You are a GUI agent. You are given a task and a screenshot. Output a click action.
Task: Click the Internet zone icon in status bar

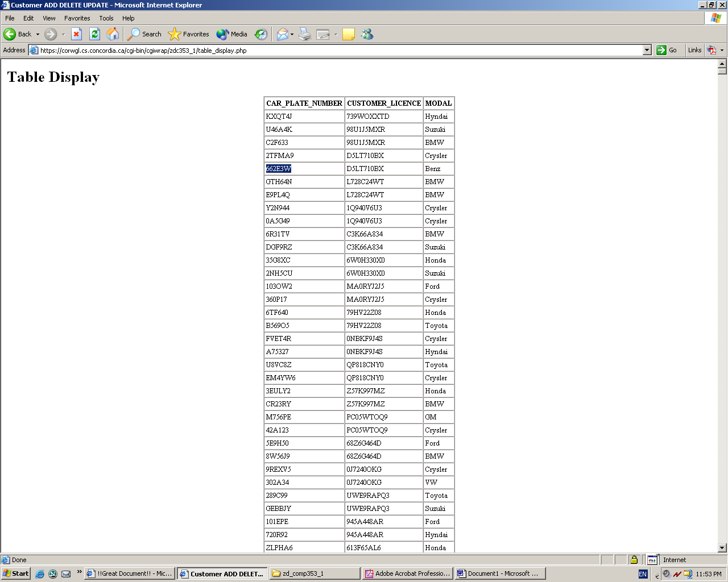652,560
